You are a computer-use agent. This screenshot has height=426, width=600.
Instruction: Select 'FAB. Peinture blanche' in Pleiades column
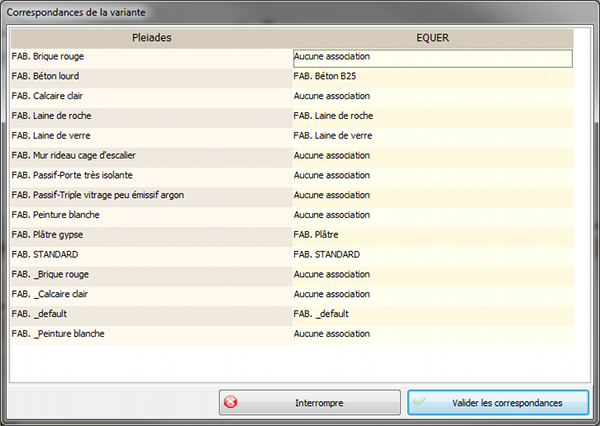point(152,217)
